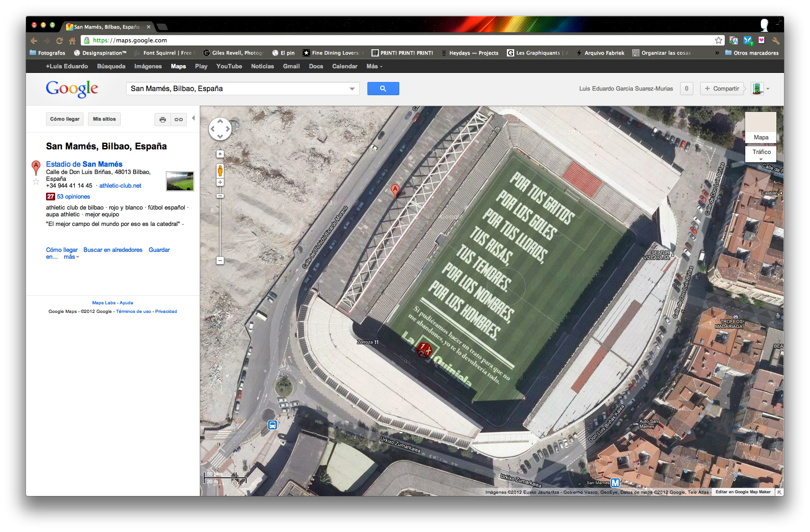This screenshot has width=810, height=532.
Task: Click the Guardar en... link
Action: 159,250
